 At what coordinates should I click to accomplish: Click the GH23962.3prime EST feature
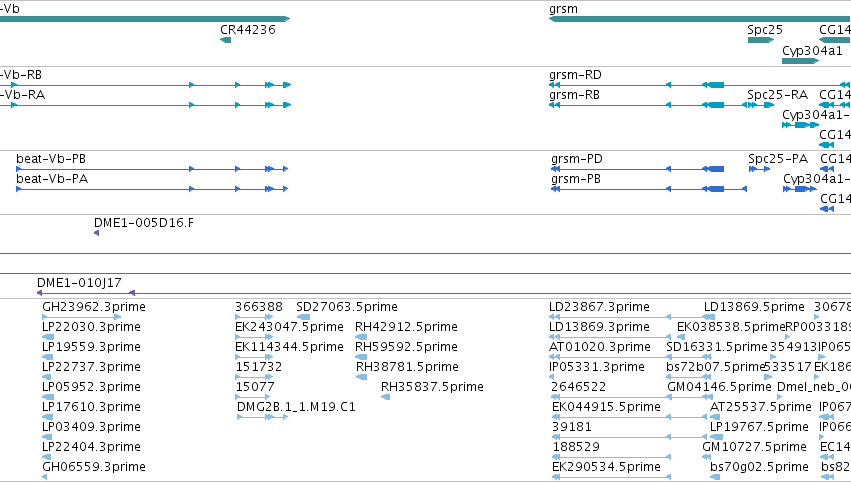click(81, 317)
